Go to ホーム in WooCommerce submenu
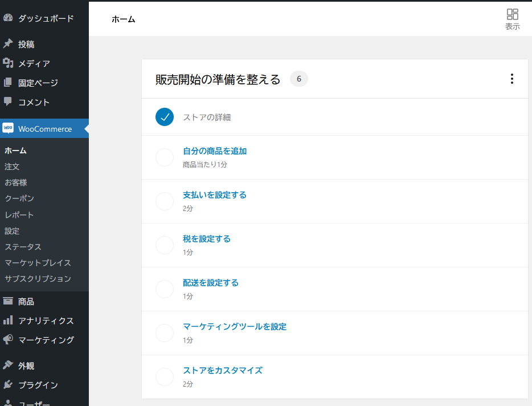The height and width of the screenshot is (406, 532). tap(15, 151)
